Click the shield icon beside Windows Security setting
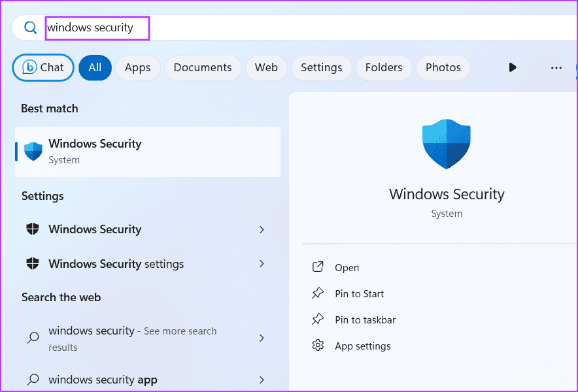The width and height of the screenshot is (578, 392). pos(33,229)
